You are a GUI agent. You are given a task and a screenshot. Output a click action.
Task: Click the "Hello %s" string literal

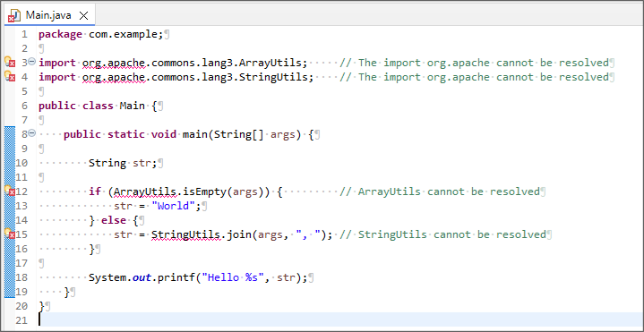click(233, 278)
